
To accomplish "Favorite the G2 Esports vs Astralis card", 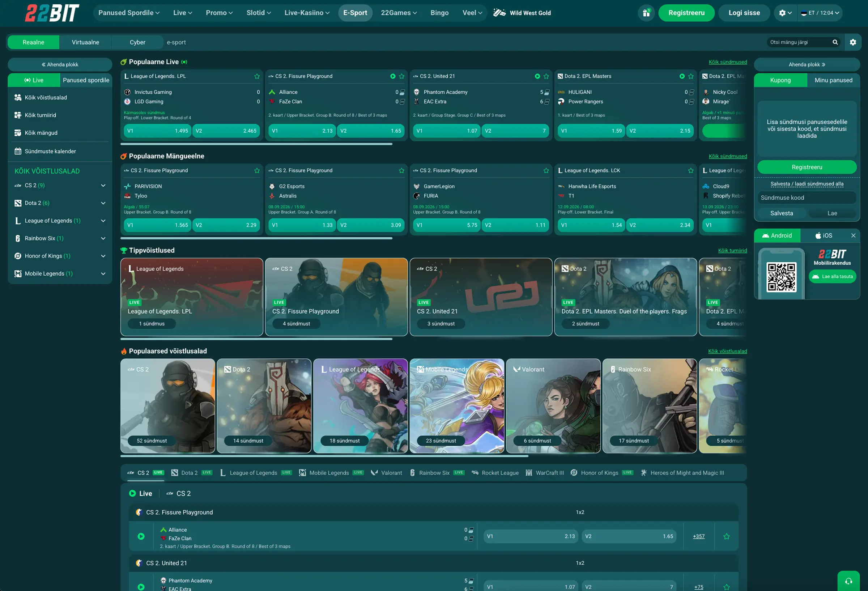I will click(x=401, y=170).
